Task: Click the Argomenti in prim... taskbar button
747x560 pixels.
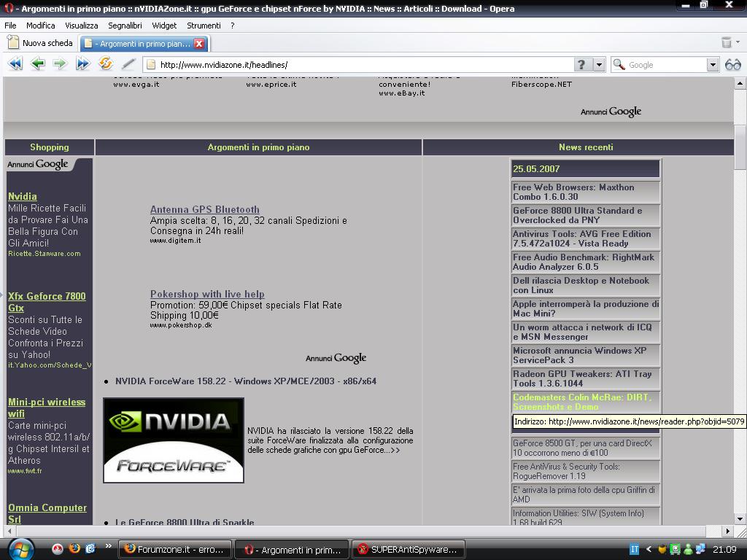Action: coord(292,550)
